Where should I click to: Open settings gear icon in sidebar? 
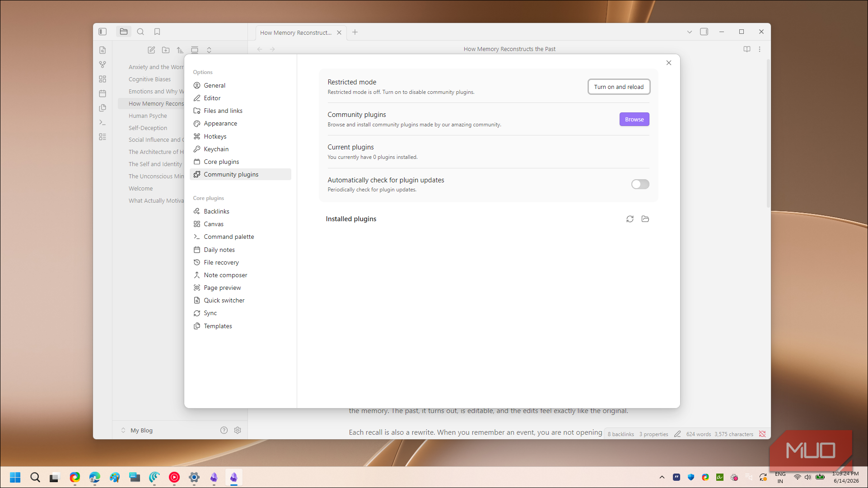[x=238, y=430]
